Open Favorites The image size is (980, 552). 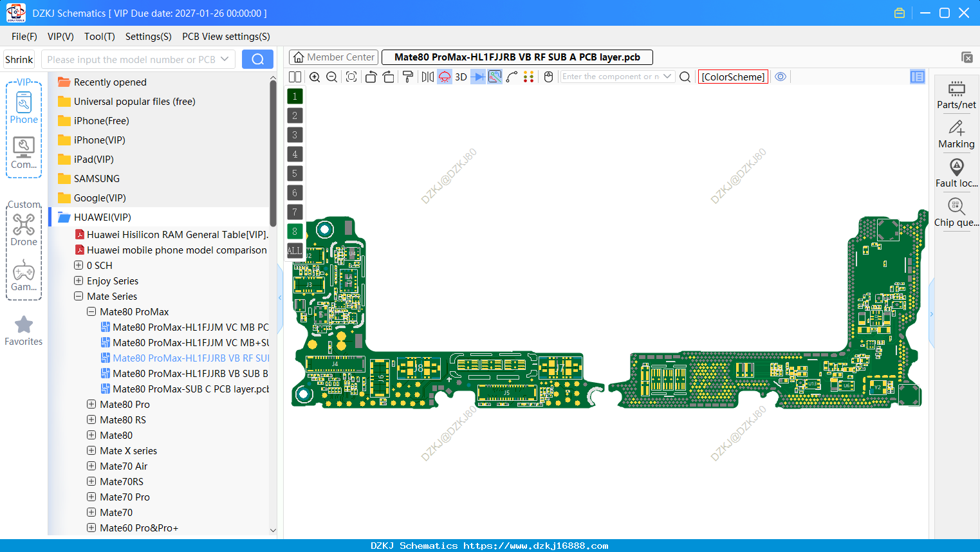pos(24,331)
